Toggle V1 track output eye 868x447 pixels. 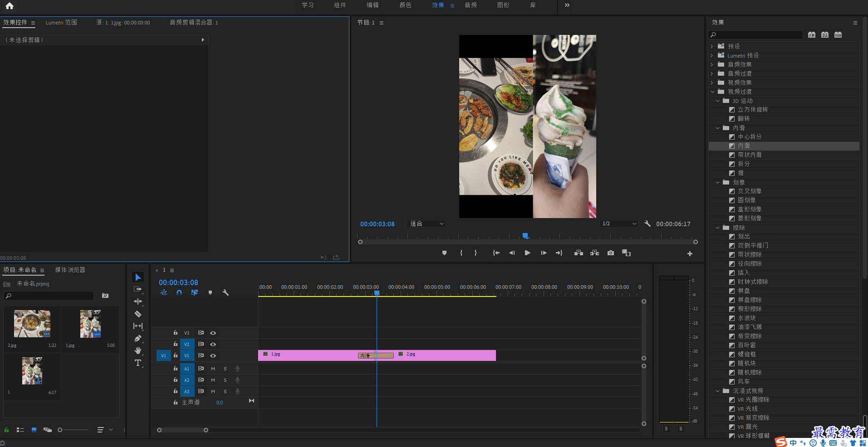click(213, 355)
